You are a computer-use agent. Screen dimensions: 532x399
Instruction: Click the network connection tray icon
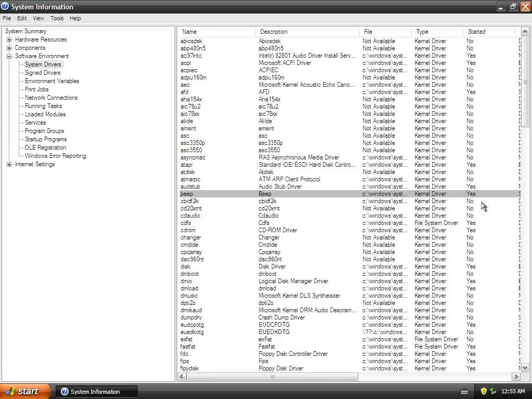(493, 391)
